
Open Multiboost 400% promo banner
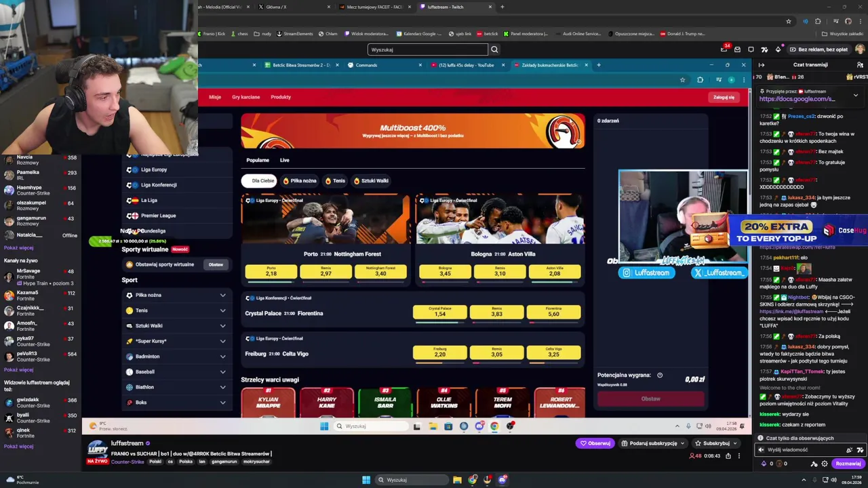412,131
